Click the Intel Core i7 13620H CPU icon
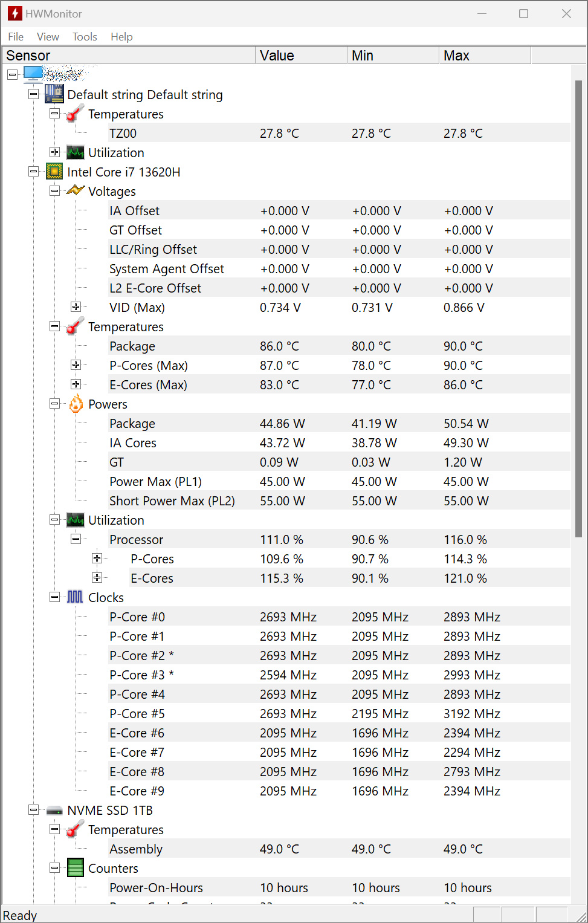The height and width of the screenshot is (923, 588). pos(54,172)
